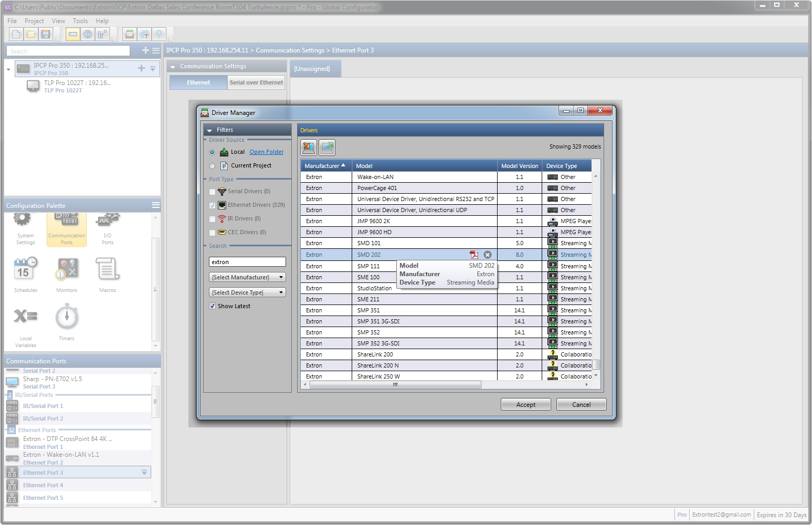Open the dropdown arrow on Ethernet Port 3

(144, 472)
